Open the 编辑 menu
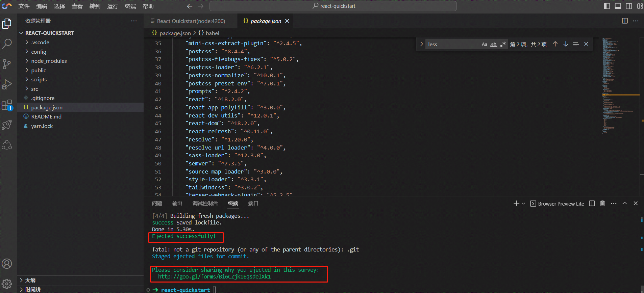The image size is (644, 293). point(42,6)
